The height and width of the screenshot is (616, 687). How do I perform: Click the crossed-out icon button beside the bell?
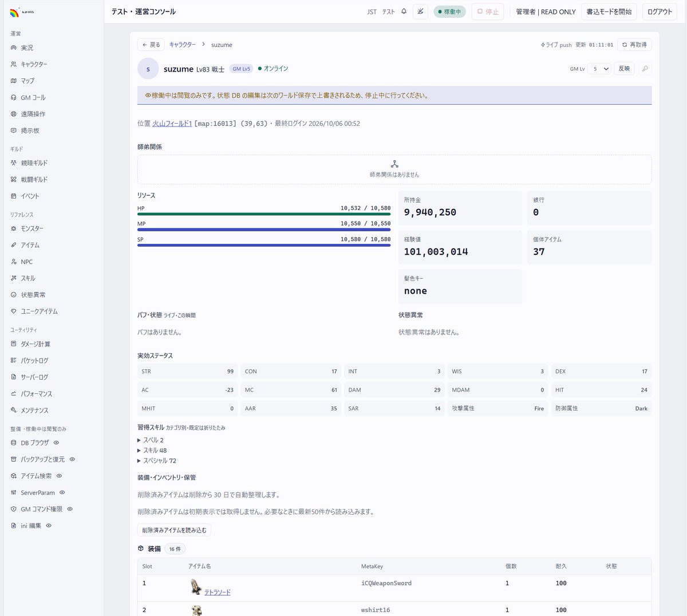click(x=420, y=11)
